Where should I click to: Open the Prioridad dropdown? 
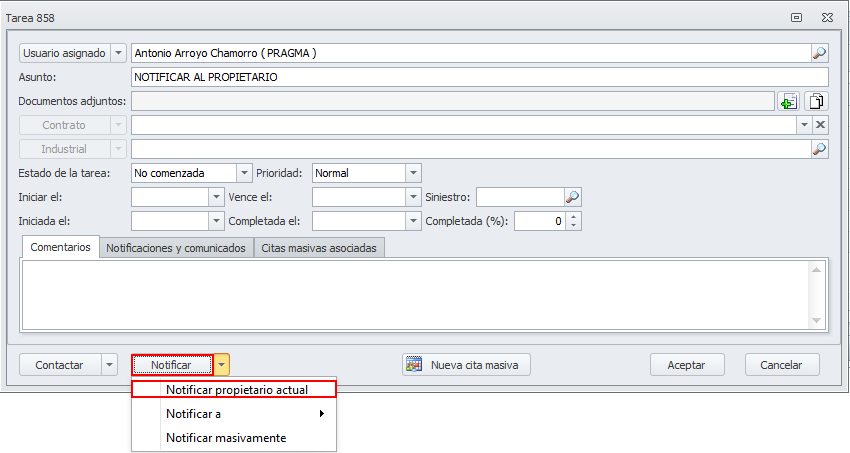(x=413, y=173)
